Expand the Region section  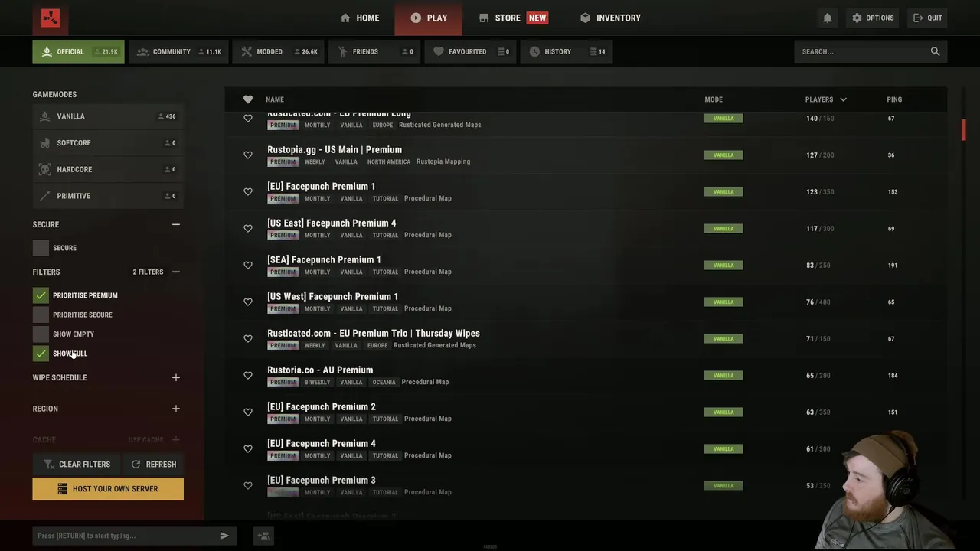176,409
